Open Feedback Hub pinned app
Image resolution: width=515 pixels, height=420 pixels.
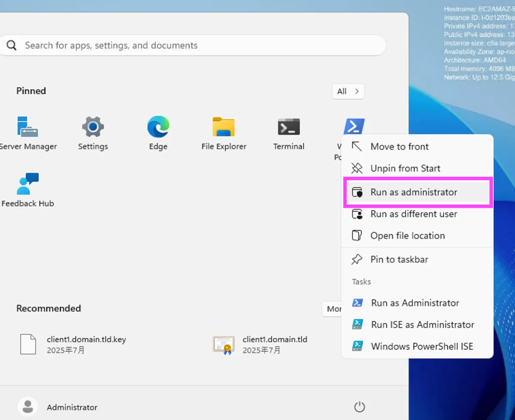point(27,184)
